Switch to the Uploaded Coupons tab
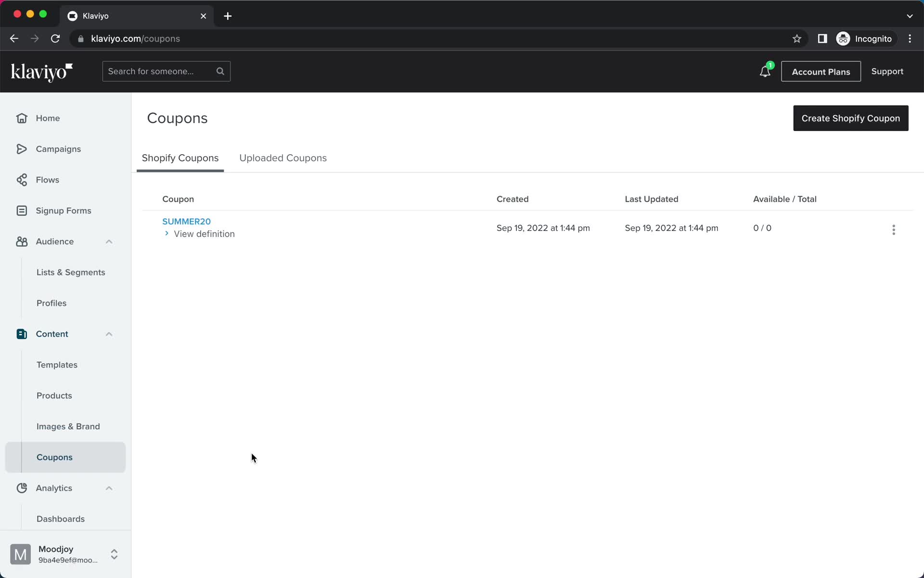This screenshot has height=578, width=924. (x=282, y=158)
